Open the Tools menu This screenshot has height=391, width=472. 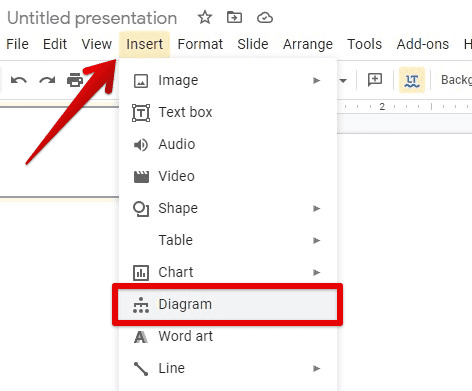click(x=364, y=44)
